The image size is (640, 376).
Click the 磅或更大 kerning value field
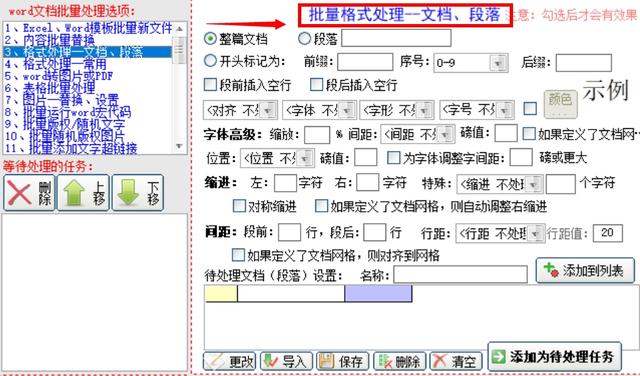pyautogui.click(x=521, y=157)
